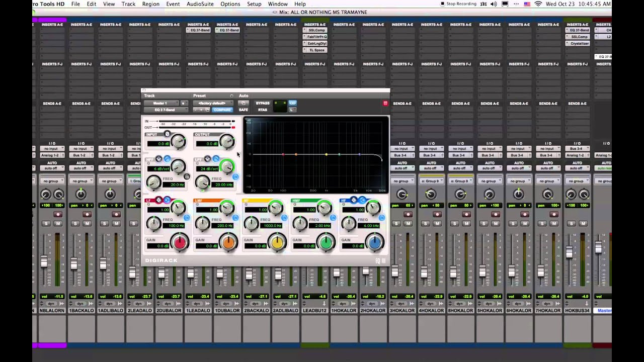Open NBLALORN 'auto off' automation mode selector
644x362 pixels.
click(x=52, y=168)
